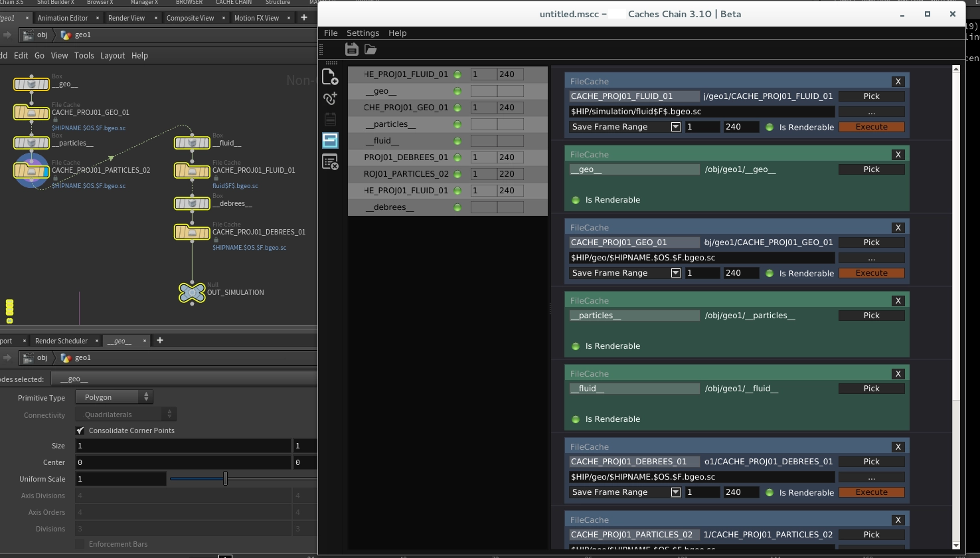This screenshot has width=980, height=558.
Task: Click the add new cache node icon
Action: (x=330, y=77)
